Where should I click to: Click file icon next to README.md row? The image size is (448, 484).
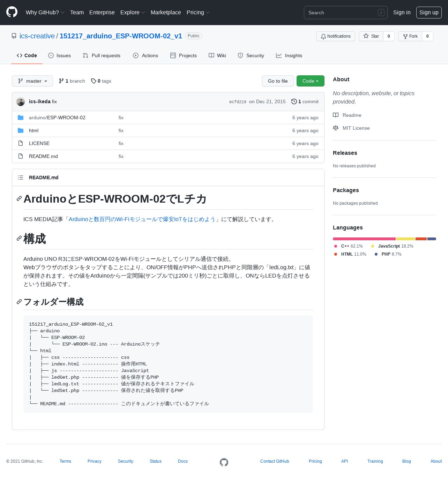pos(21,156)
